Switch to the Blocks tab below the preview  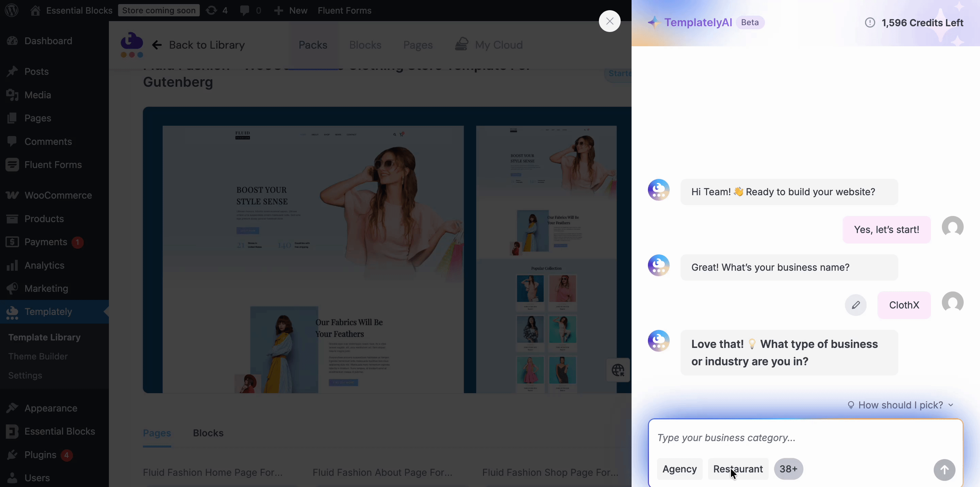click(x=208, y=433)
